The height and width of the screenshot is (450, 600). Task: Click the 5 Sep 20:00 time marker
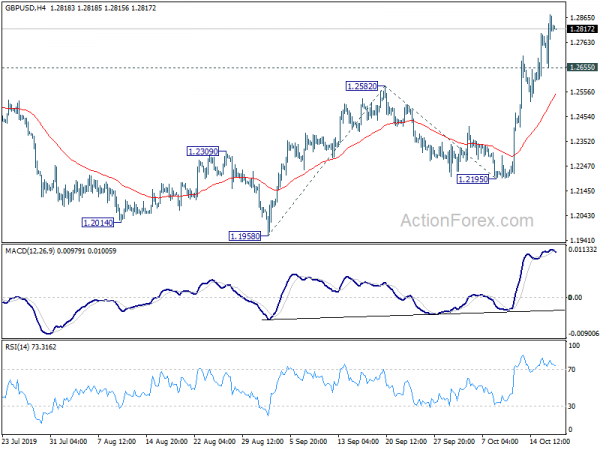(x=308, y=441)
